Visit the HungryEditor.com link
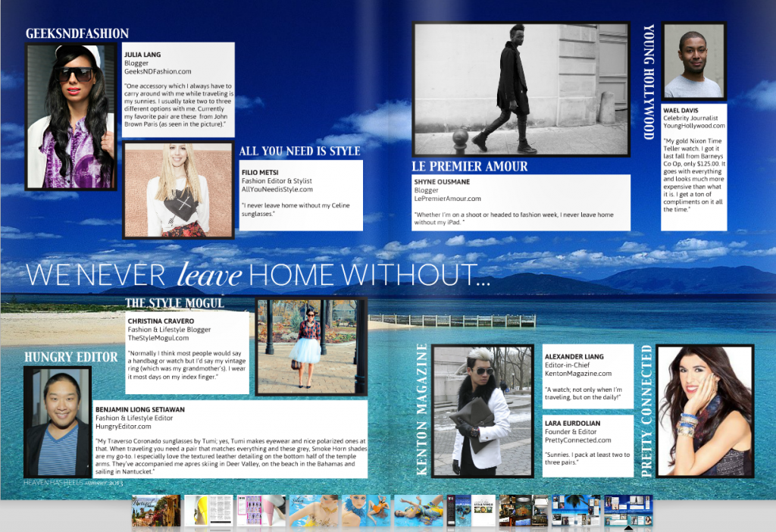 click(124, 427)
